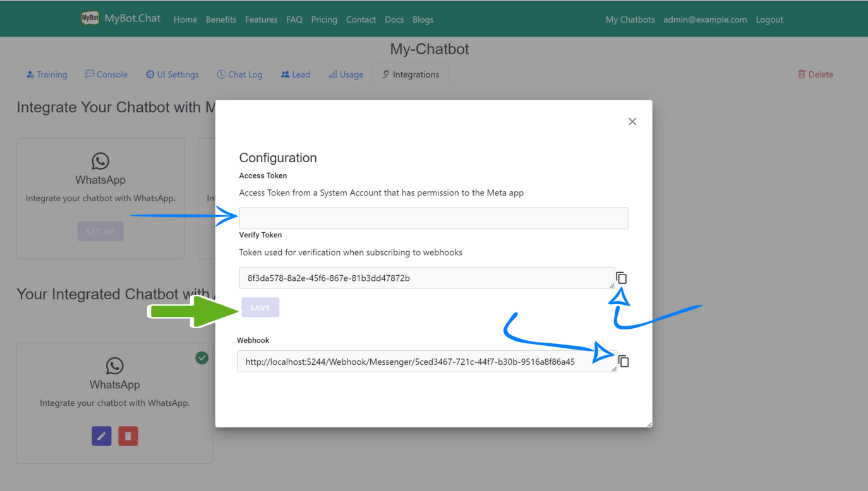
Task: Navigate to the Docs section
Action: 394,20
